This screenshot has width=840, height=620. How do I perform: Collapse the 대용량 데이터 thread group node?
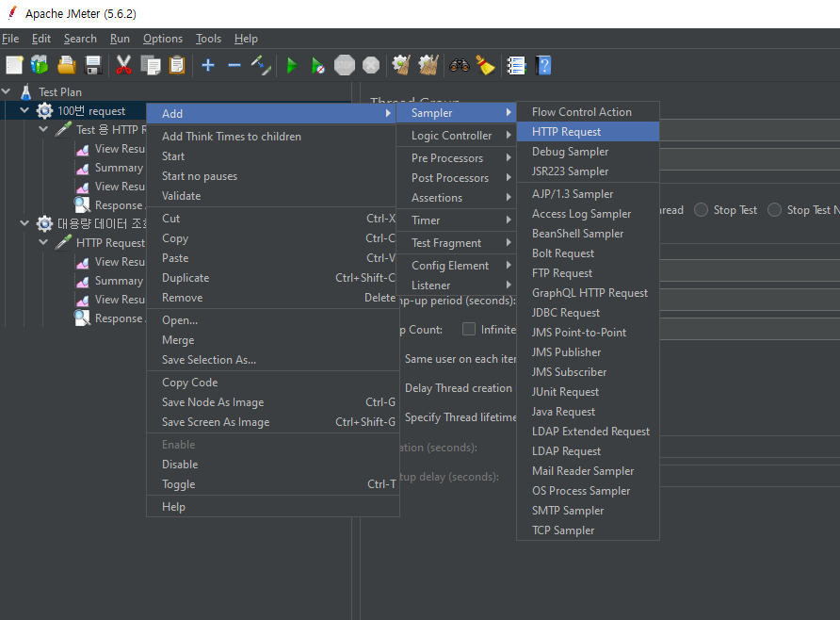[x=24, y=222]
